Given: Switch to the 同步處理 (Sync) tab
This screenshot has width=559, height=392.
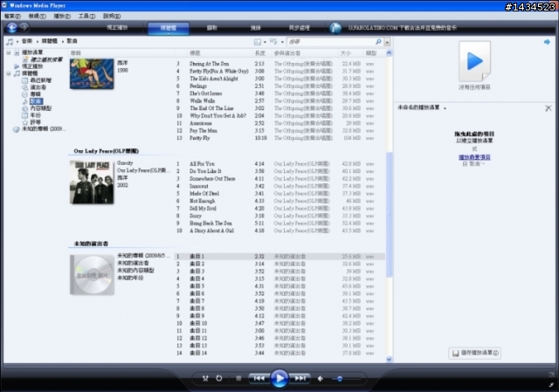Looking at the screenshot, I should 300,28.
